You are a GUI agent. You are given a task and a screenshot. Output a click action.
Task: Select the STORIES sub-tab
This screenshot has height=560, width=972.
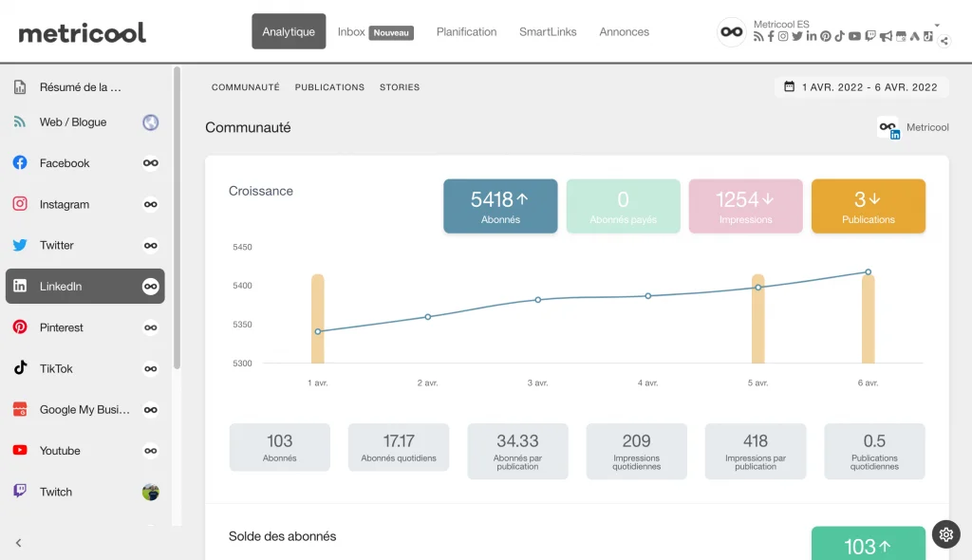pos(400,87)
